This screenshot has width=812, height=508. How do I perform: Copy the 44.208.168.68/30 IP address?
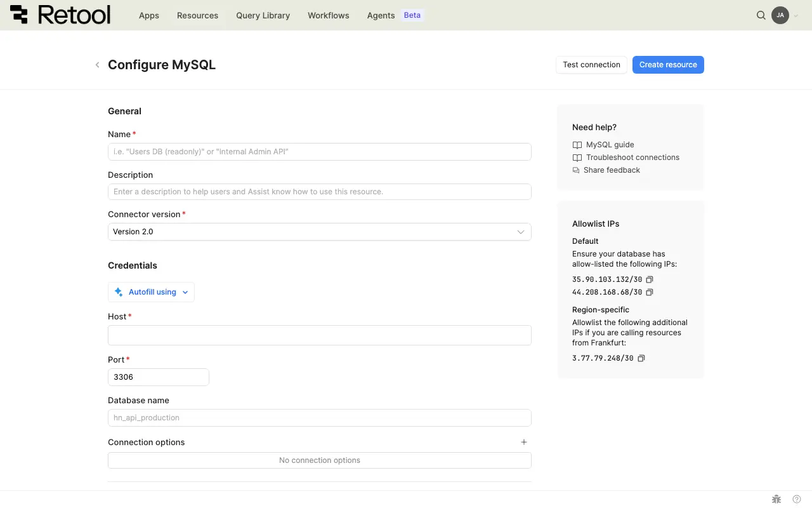pyautogui.click(x=650, y=292)
